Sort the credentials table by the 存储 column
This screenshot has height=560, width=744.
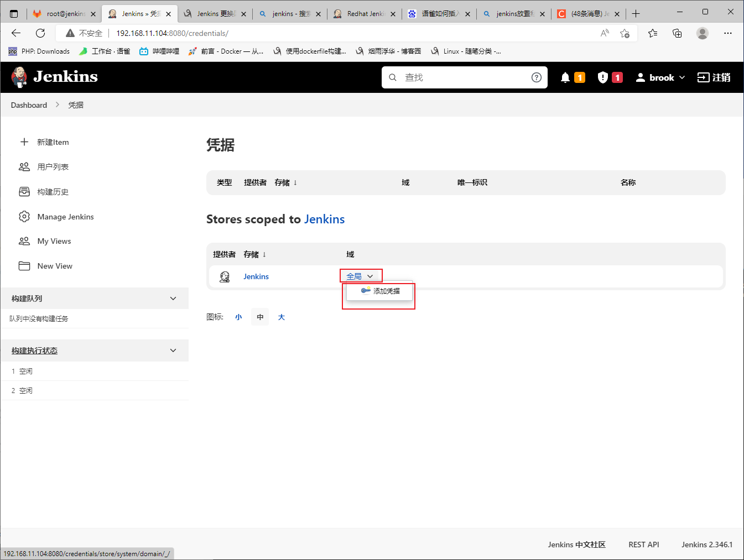click(286, 182)
